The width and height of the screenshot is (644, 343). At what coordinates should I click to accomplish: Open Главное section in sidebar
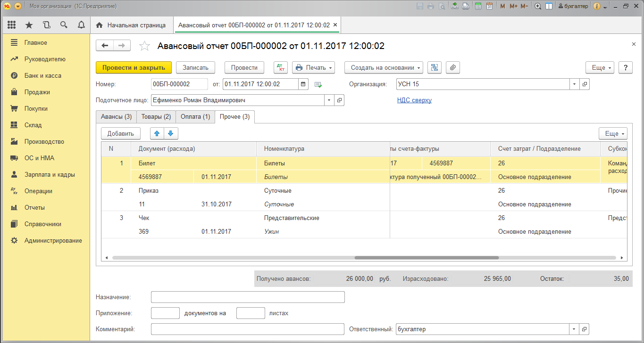(46, 42)
